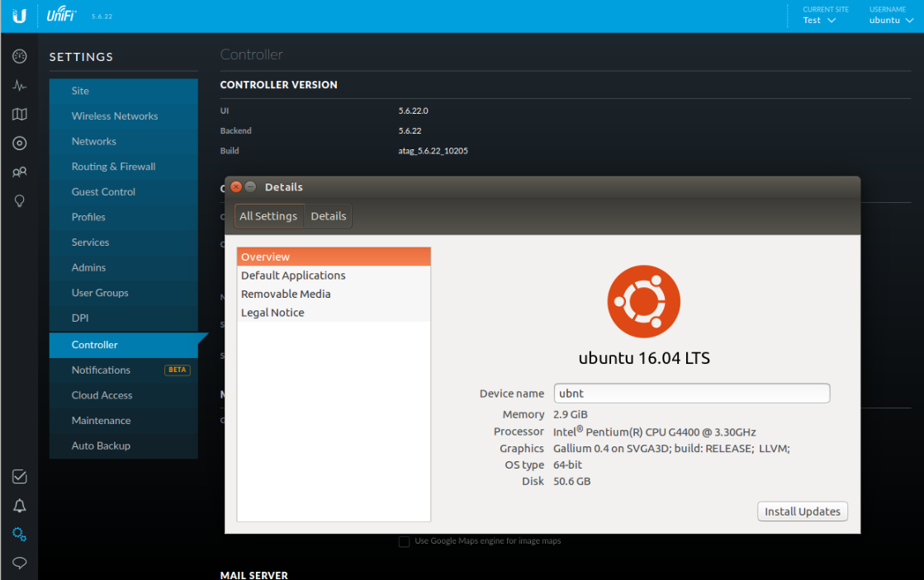
Task: Open Auto Backup settings
Action: [x=124, y=446]
